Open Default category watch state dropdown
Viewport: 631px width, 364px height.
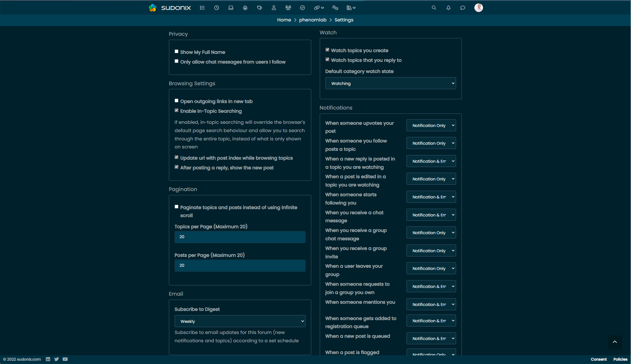click(x=391, y=83)
